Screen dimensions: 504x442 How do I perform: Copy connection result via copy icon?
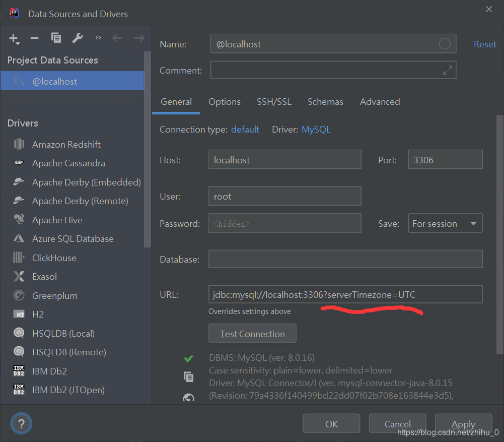pyautogui.click(x=188, y=376)
